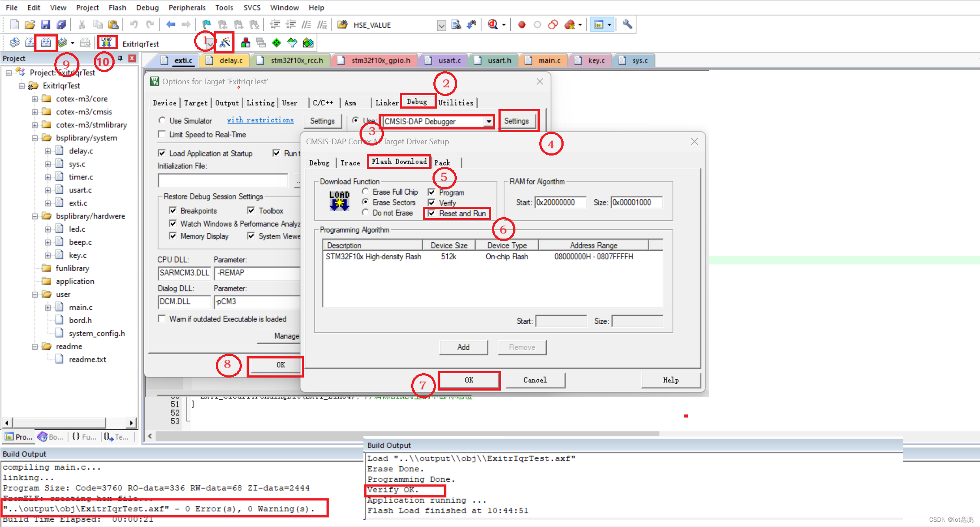Click OK in the Target Driver Setup dialog

tap(469, 380)
